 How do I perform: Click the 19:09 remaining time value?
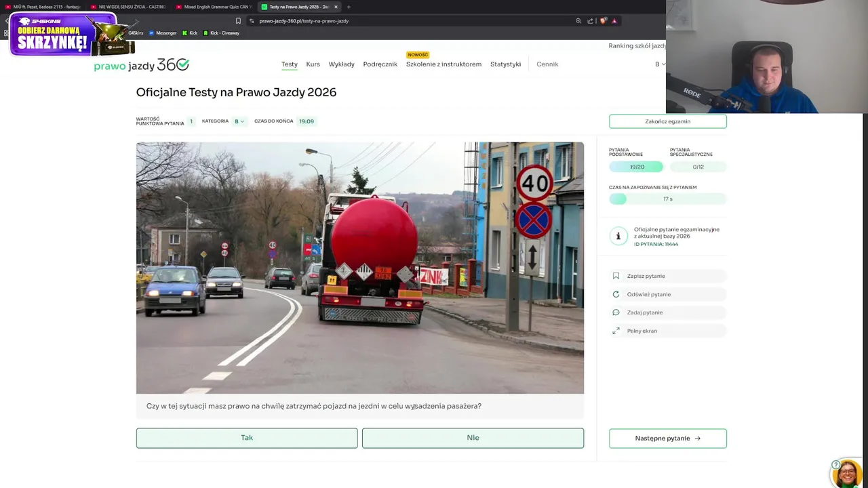pyautogui.click(x=307, y=121)
